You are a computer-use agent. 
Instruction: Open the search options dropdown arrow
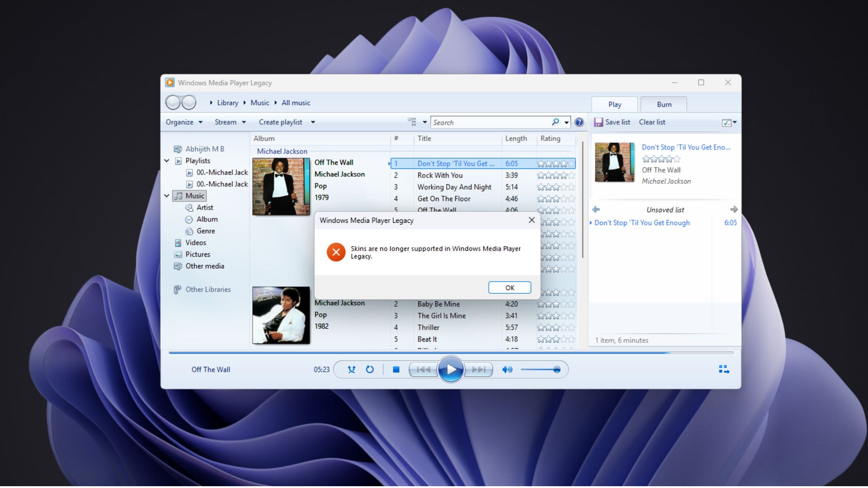[x=566, y=122]
